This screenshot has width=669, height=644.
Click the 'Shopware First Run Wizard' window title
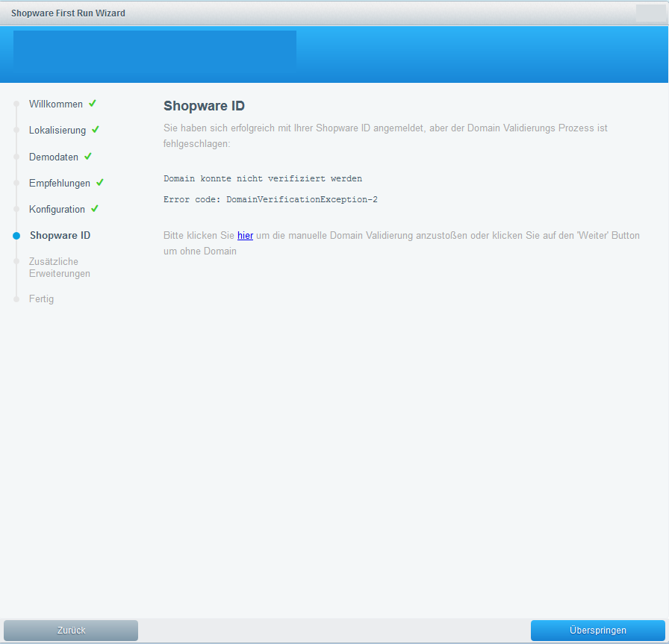[68, 13]
